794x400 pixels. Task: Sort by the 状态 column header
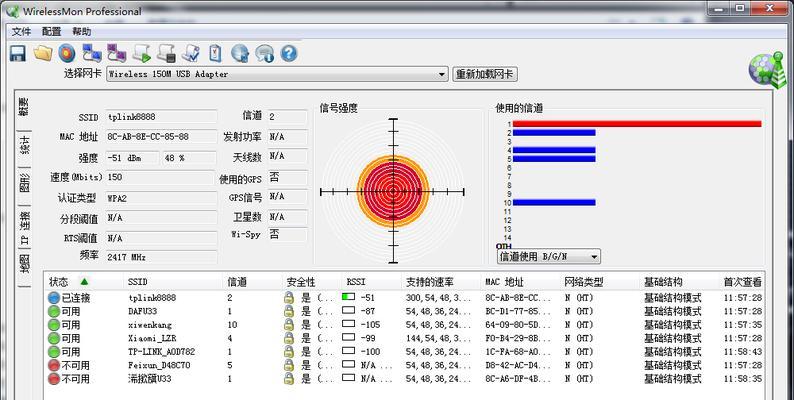[x=59, y=282]
